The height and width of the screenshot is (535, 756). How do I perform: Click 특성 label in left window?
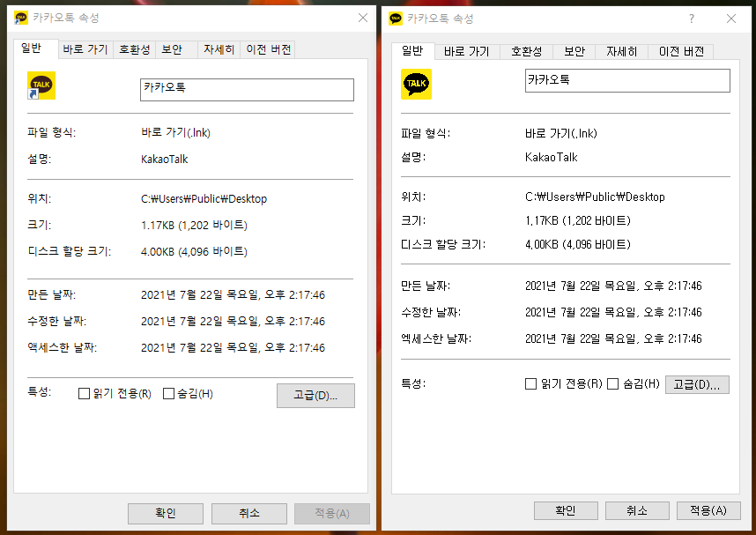point(39,391)
